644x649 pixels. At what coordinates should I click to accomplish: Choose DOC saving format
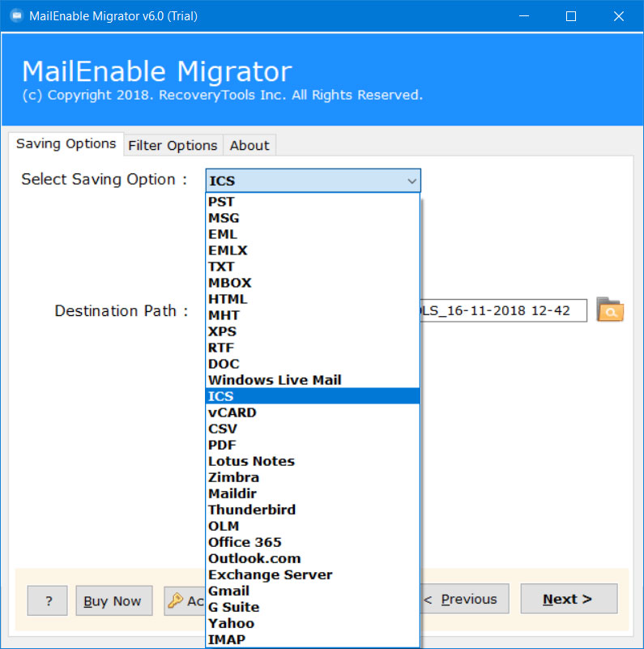(x=313, y=364)
